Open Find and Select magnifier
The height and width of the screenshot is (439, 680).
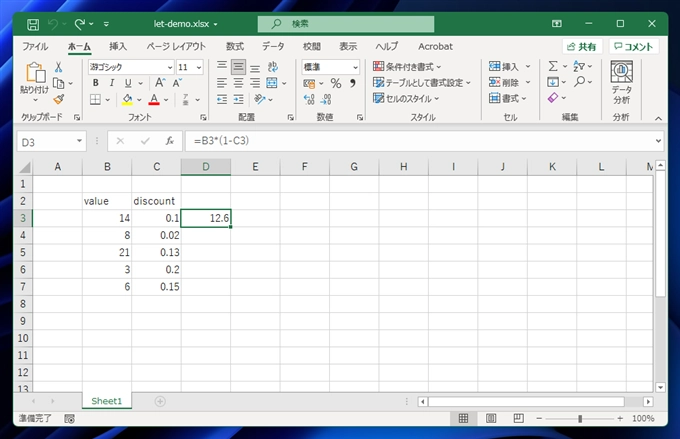coord(579,82)
